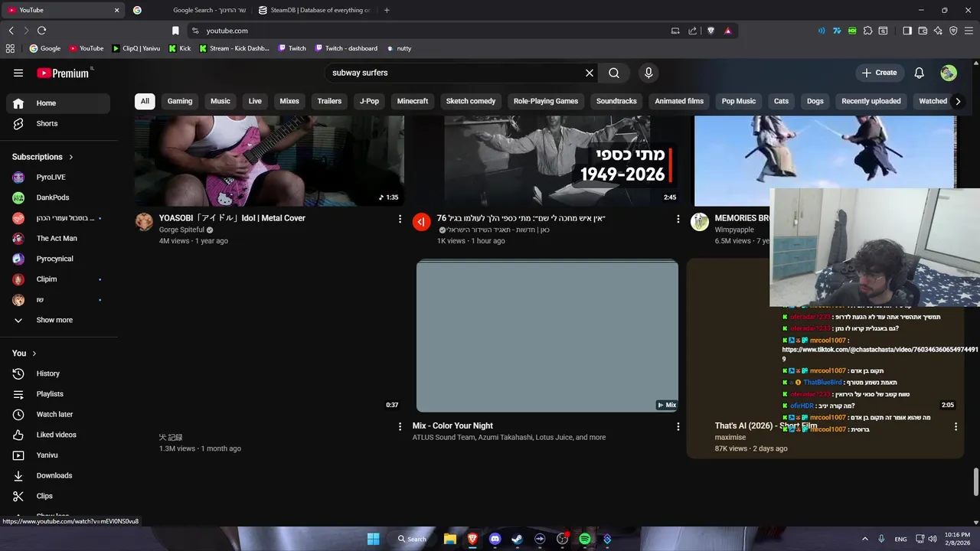
Task: Toggle the browser sidebar panel
Action: click(907, 31)
